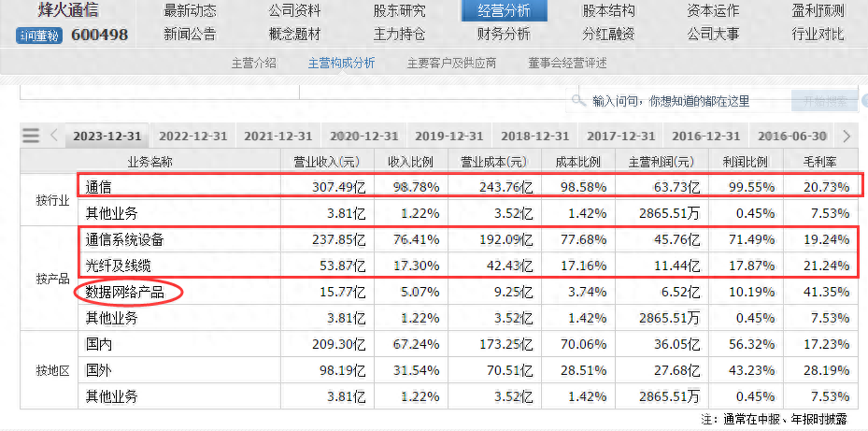The height and width of the screenshot is (431, 868).
Task: Open the date list hamburger menu icon
Action: point(31,136)
